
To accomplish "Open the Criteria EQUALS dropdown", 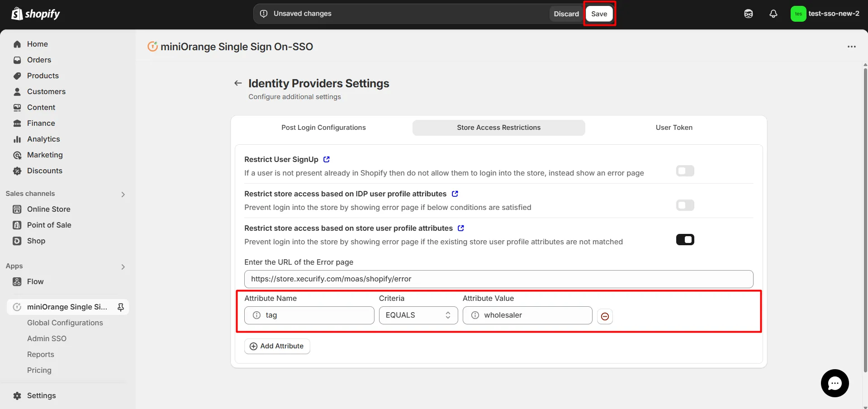I will tap(418, 315).
